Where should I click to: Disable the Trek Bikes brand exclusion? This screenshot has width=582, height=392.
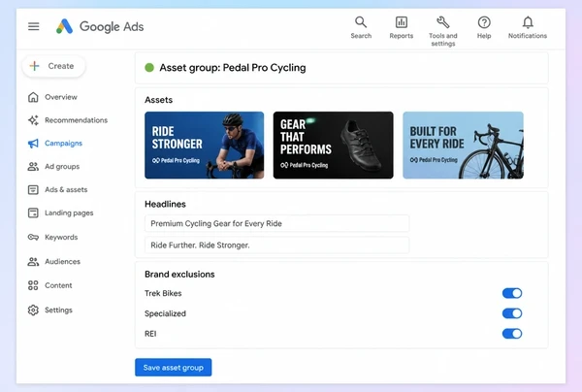point(512,293)
